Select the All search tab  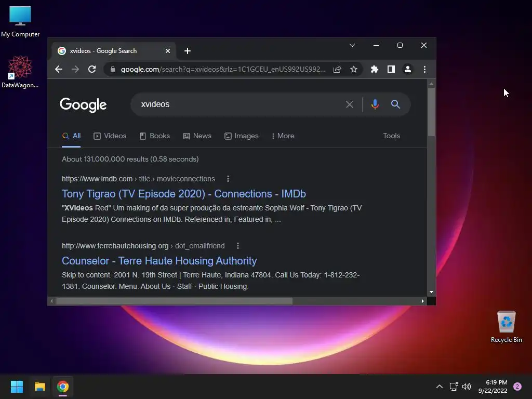pyautogui.click(x=71, y=136)
